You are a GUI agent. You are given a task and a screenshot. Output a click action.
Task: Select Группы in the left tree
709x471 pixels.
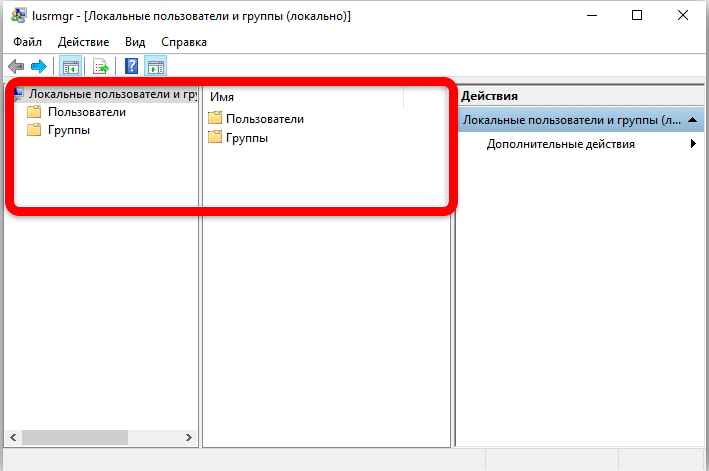[69, 130]
